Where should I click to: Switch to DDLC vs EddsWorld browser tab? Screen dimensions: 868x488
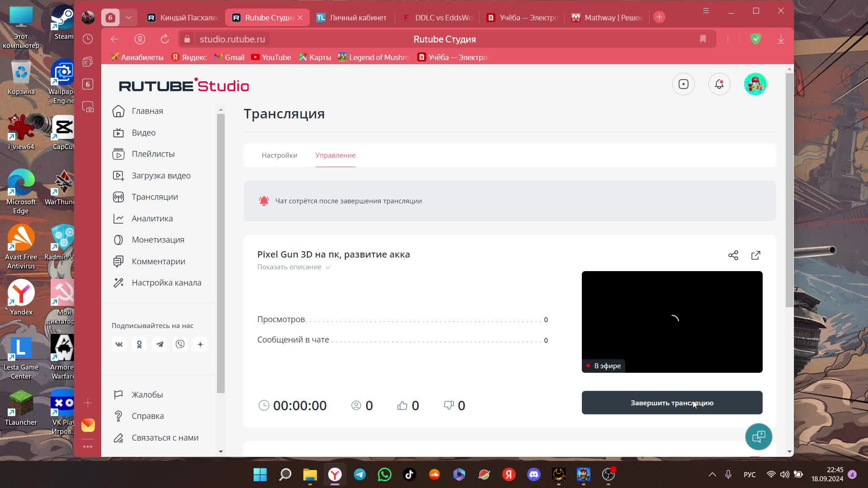(x=438, y=18)
